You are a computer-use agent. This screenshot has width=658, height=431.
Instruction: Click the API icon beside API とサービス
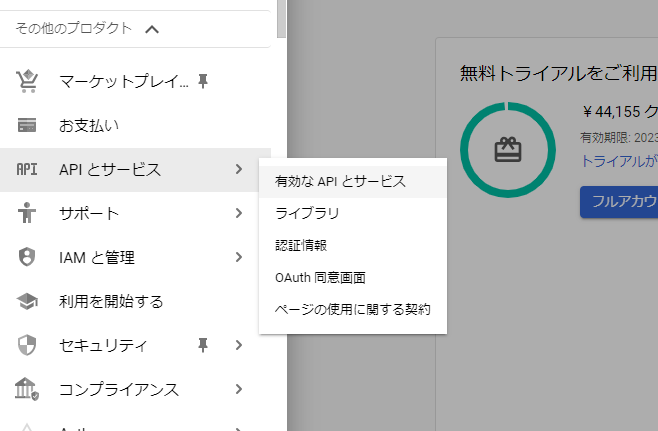(27, 169)
